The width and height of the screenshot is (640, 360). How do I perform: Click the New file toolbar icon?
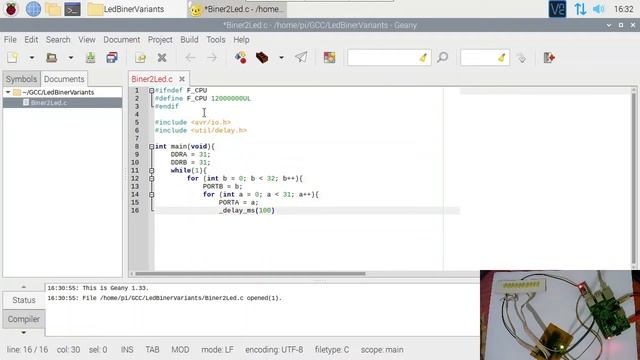click(x=13, y=58)
